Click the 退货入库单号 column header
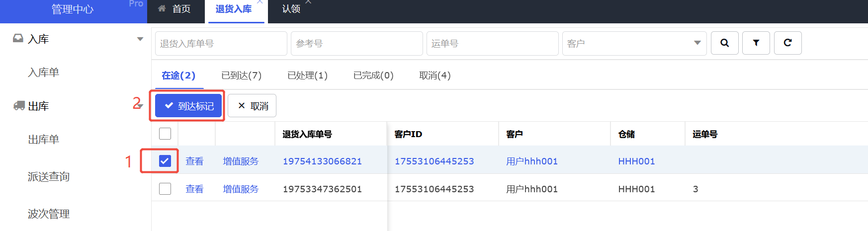The width and height of the screenshot is (868, 231). click(x=307, y=134)
